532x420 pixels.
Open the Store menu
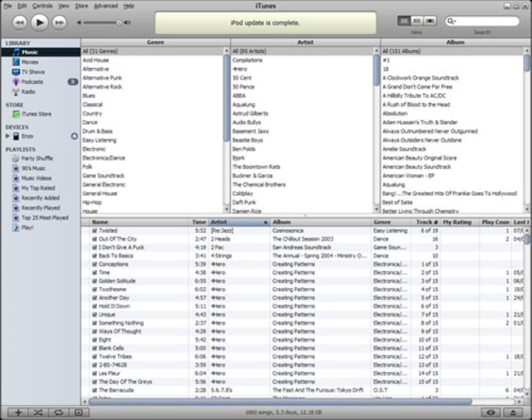(81, 6)
